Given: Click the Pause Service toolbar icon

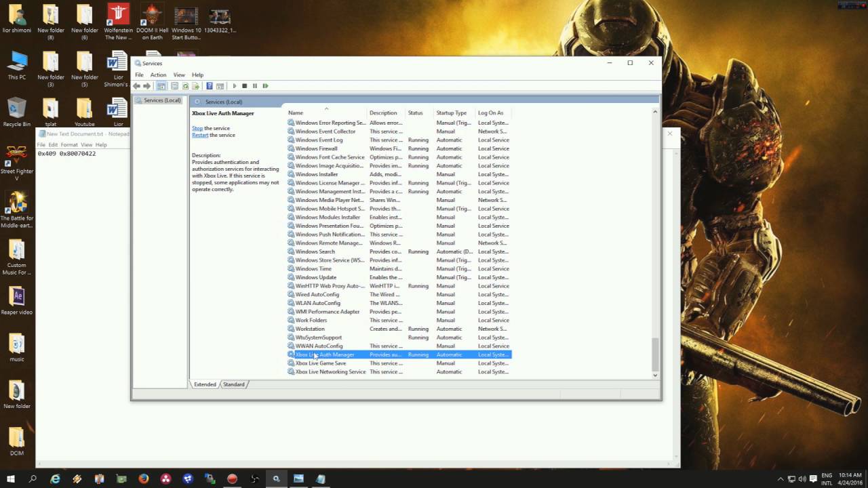Looking at the screenshot, I should click(x=255, y=86).
